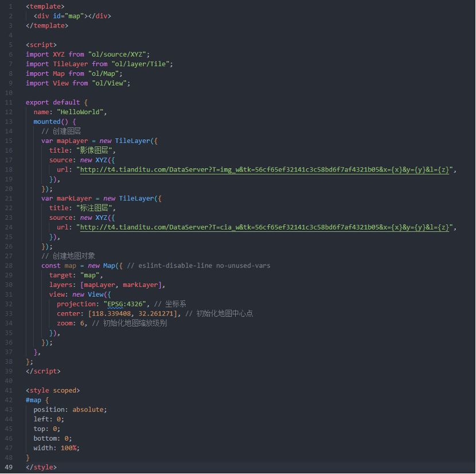Click the comment "初始化地图缩放级别"
The image size is (476, 474).
(135, 323)
